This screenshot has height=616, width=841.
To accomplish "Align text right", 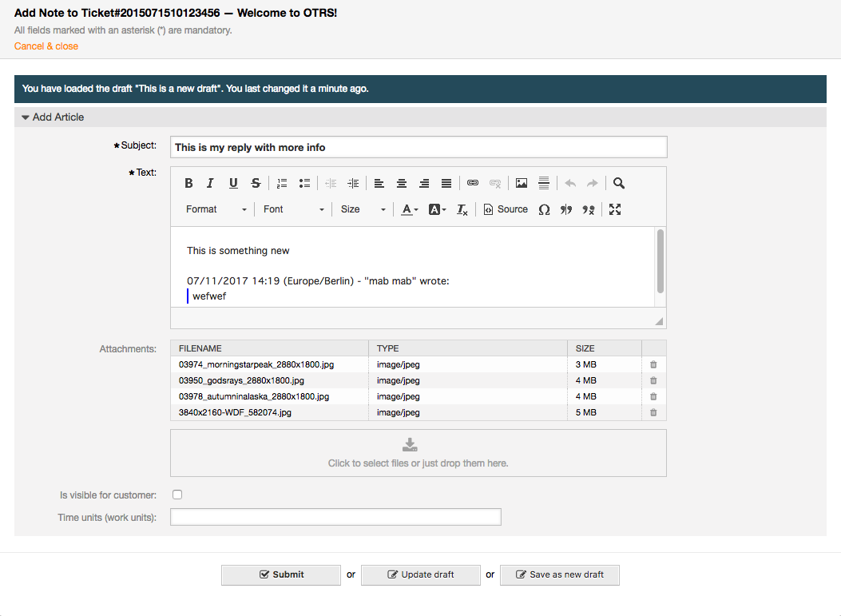I will (x=424, y=183).
